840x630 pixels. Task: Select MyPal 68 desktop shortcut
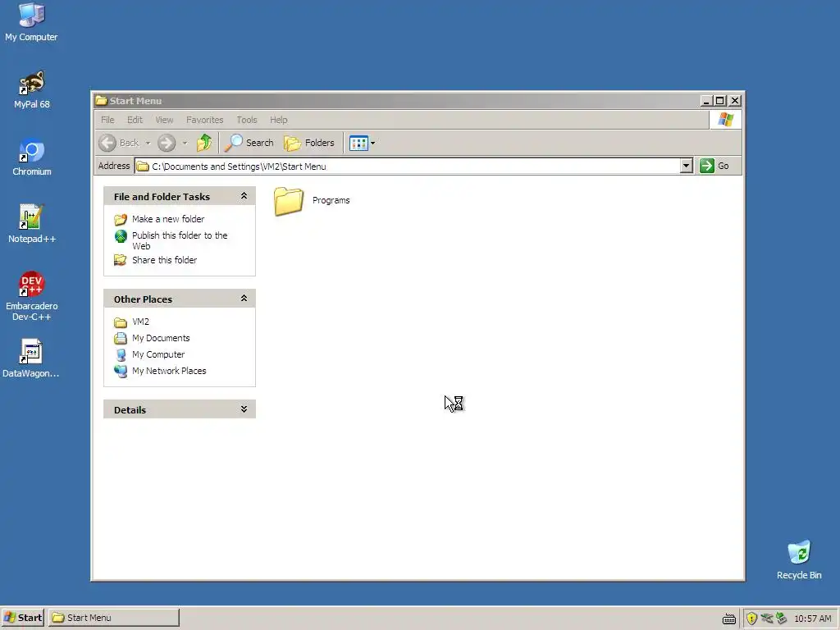(31, 89)
